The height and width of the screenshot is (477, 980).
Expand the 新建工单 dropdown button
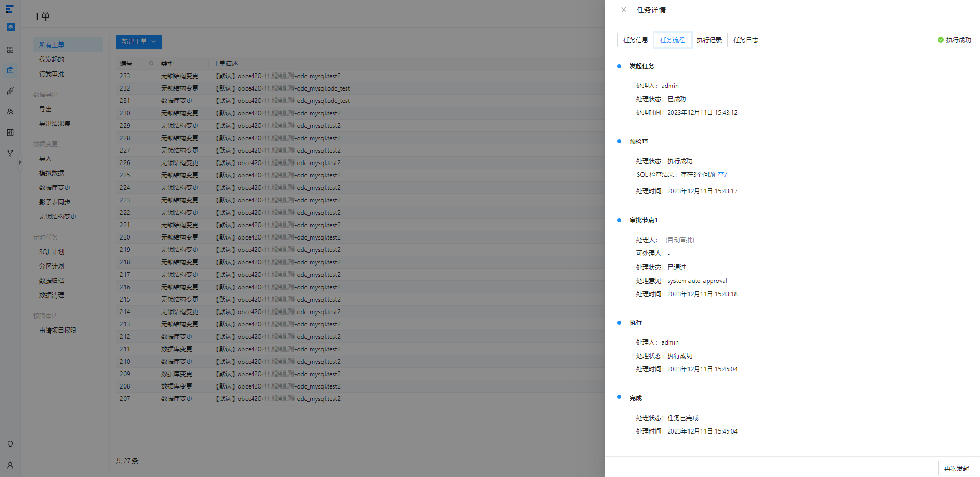(139, 42)
